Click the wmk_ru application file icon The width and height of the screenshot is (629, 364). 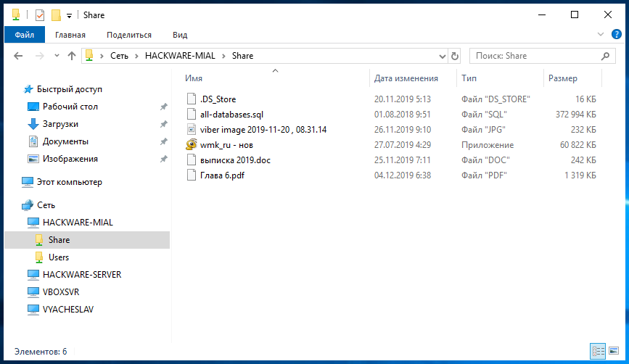[192, 144]
